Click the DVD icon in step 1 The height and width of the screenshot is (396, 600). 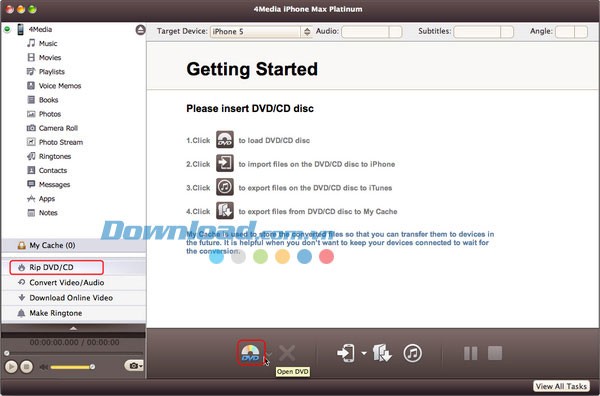click(225, 140)
